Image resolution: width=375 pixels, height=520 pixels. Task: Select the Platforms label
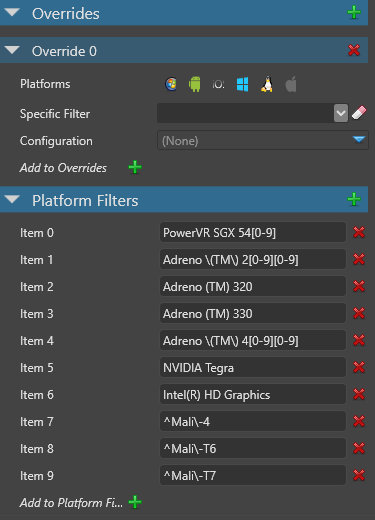tap(45, 84)
